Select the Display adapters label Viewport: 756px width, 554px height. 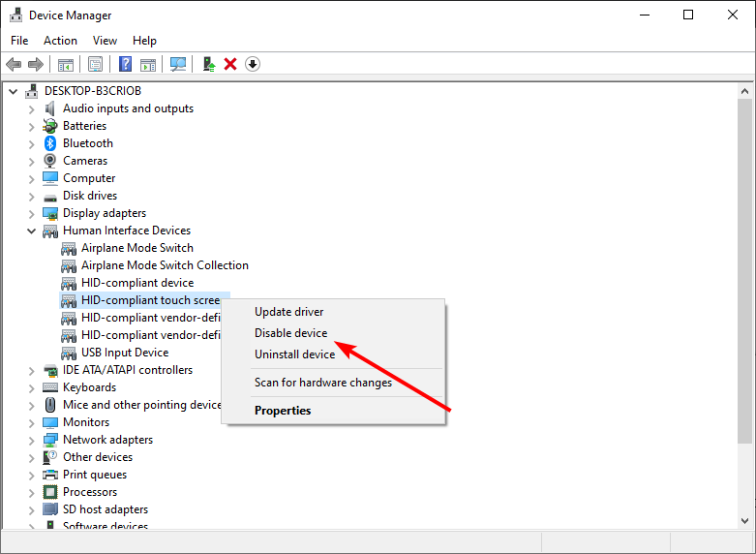pyautogui.click(x=105, y=213)
